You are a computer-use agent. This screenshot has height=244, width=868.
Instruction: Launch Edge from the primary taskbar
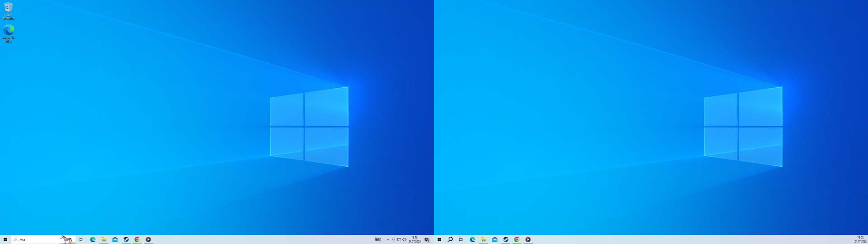(93, 239)
